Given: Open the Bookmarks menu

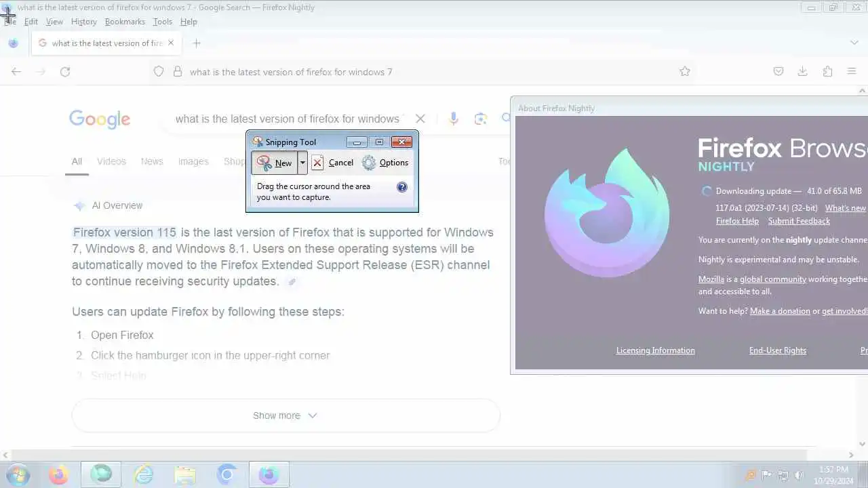Looking at the screenshot, I should (125, 22).
